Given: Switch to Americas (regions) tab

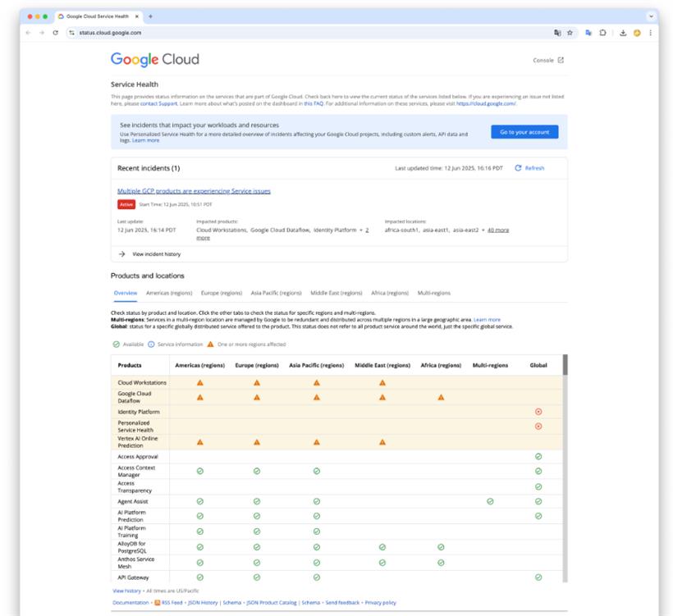Looking at the screenshot, I should (x=169, y=293).
